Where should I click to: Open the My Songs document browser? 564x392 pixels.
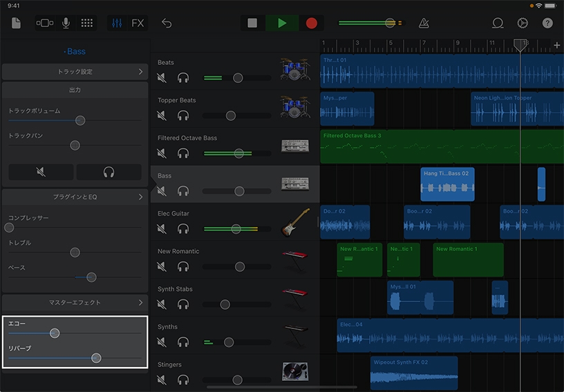17,23
